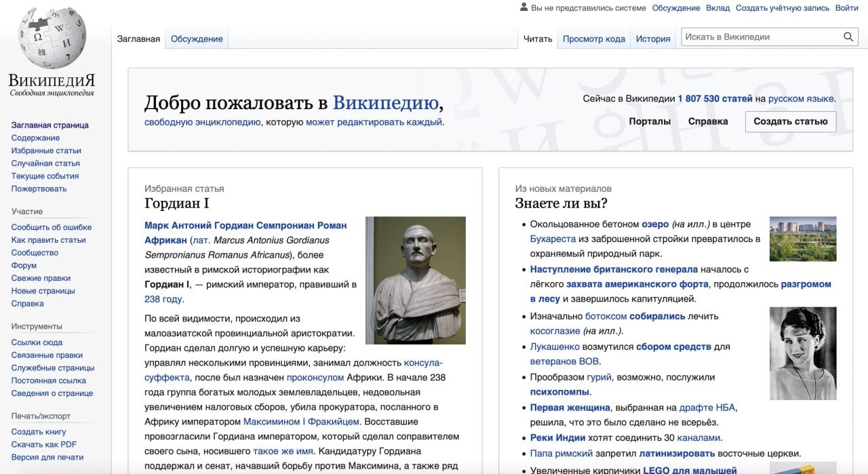Viewport: 868px width, 474px height.
Task: Click the top-bar Обсуждение link
Action: coord(676,8)
